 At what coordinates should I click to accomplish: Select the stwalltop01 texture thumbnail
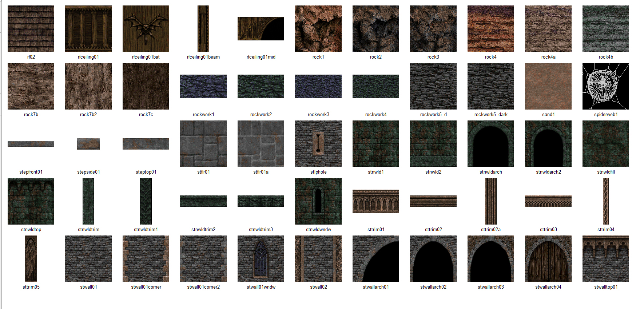[606, 259]
